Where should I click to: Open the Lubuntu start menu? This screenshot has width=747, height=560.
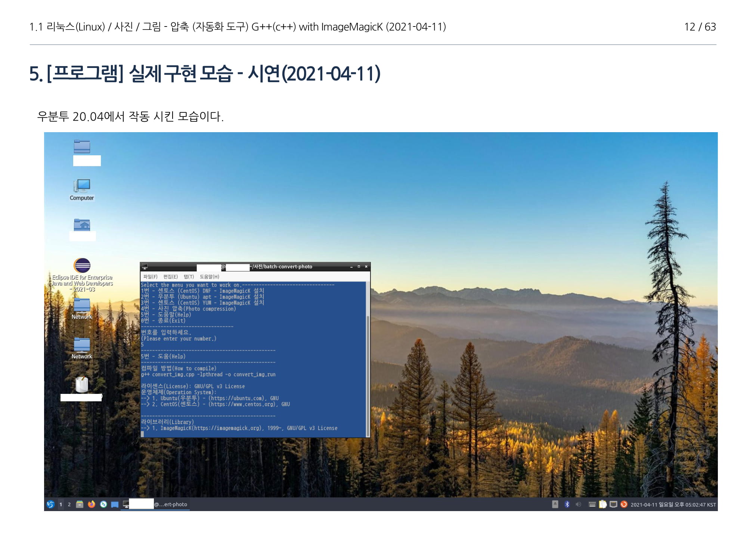pyautogui.click(x=50, y=504)
